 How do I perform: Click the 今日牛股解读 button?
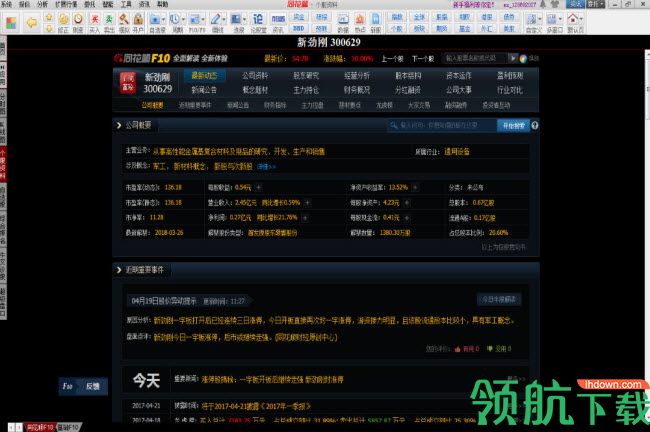click(x=499, y=299)
